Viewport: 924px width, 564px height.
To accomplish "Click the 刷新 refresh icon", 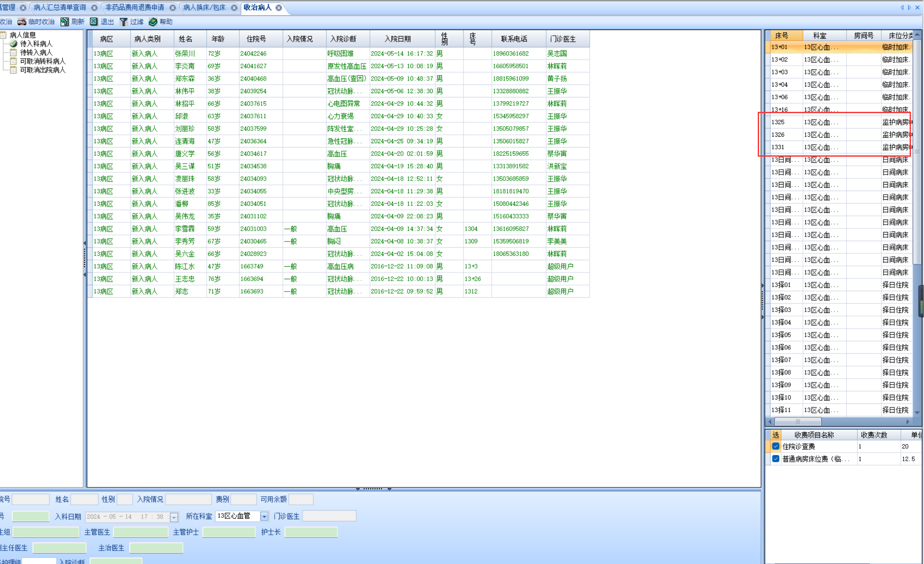I will click(64, 22).
